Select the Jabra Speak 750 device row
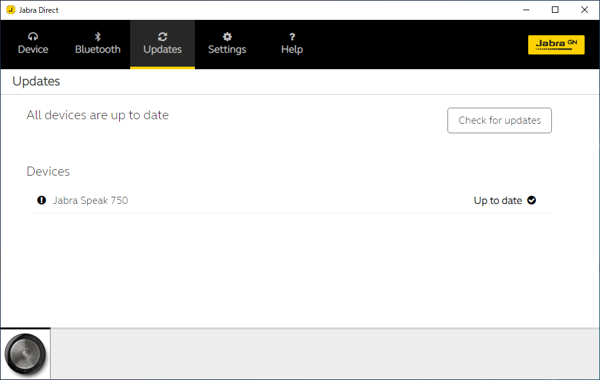 coord(292,201)
